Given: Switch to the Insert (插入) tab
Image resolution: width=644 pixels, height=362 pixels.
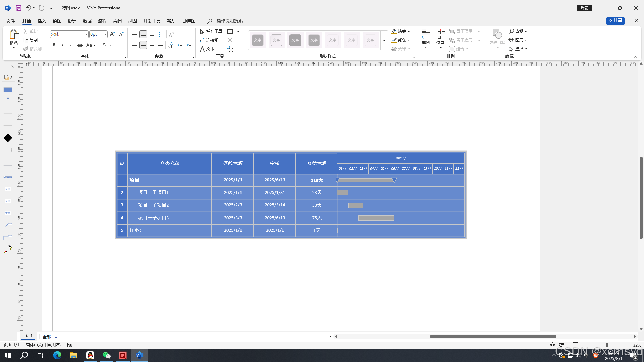Looking at the screenshot, I should 42,21.
